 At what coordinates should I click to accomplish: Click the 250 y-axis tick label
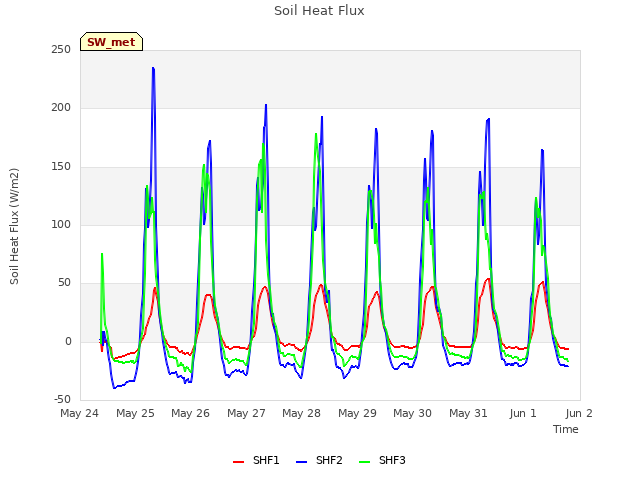point(61,49)
